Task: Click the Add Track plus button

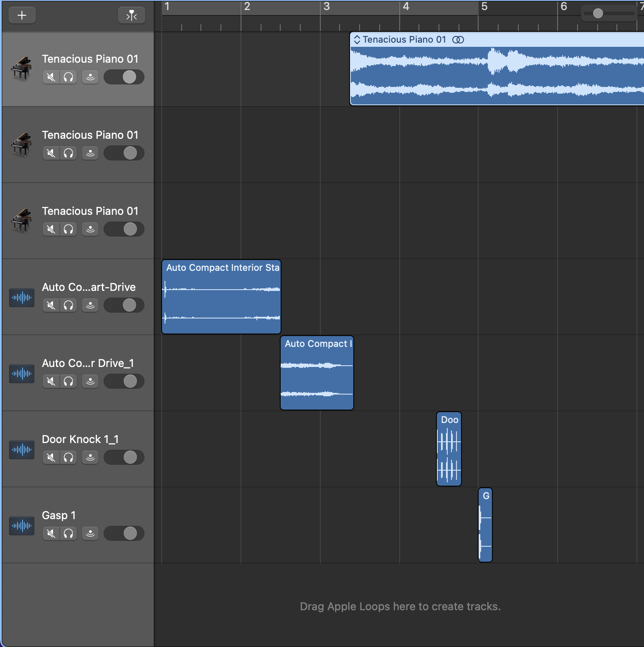Action: coord(22,15)
